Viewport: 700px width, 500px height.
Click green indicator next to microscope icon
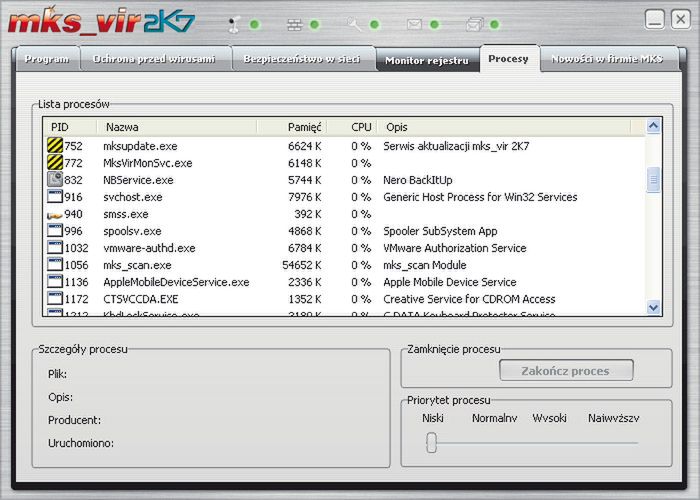(x=254, y=25)
